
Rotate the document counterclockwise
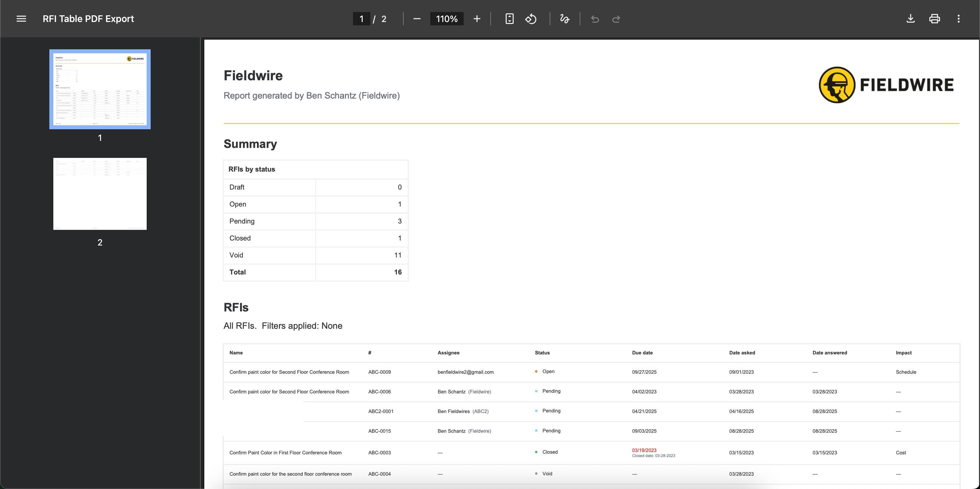pyautogui.click(x=531, y=19)
